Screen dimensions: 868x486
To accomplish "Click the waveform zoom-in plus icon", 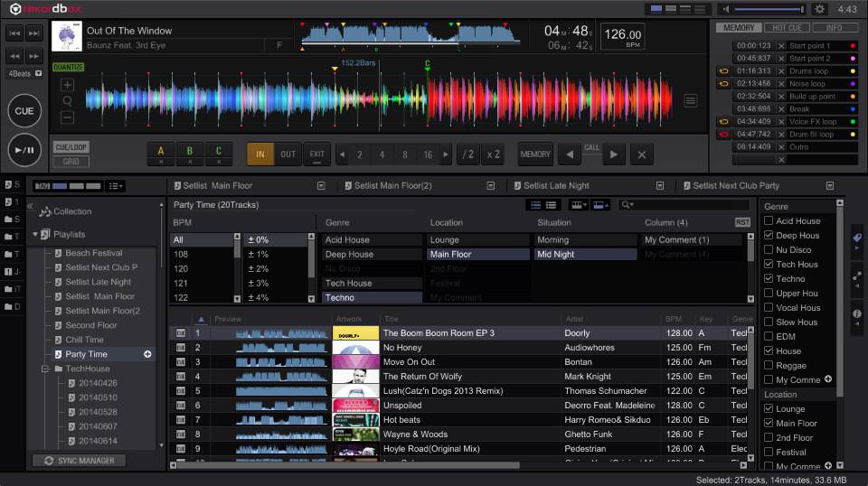I will 68,85.
